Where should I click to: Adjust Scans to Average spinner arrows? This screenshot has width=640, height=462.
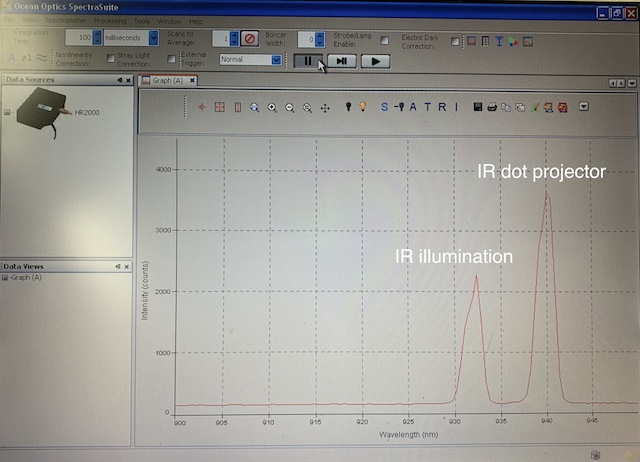pos(234,39)
